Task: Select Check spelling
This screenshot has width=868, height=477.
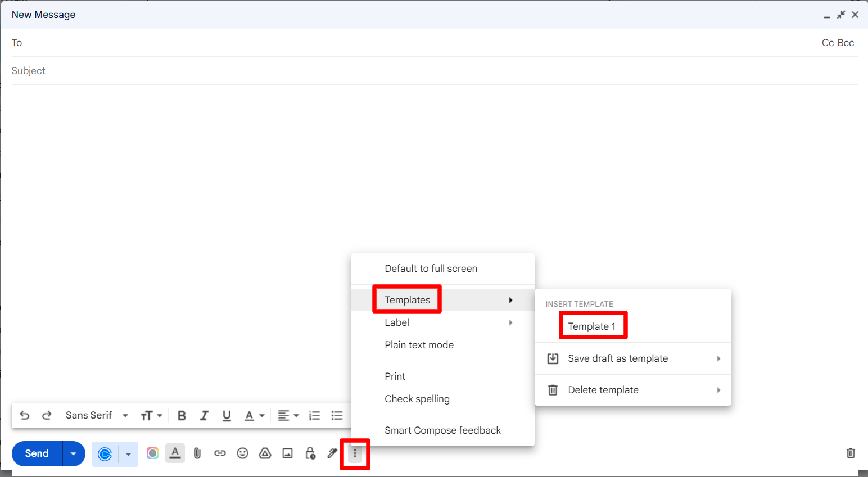Action: click(x=442, y=399)
